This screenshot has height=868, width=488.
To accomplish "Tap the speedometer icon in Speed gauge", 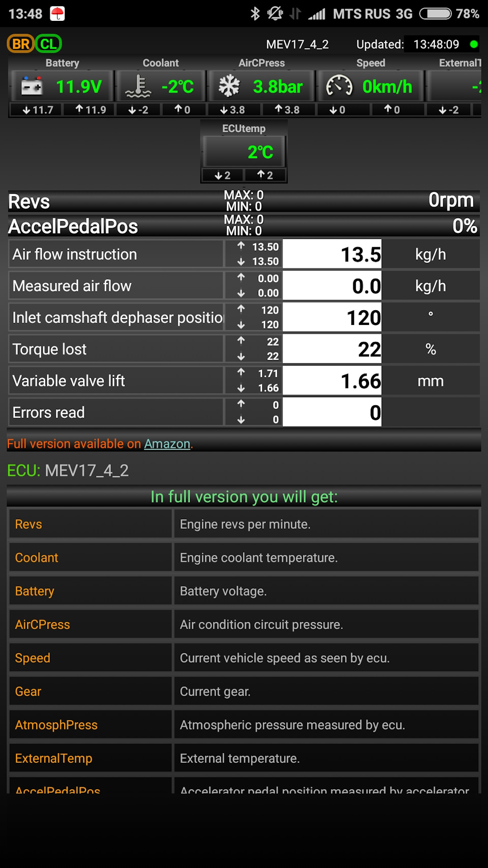I will pyautogui.click(x=339, y=86).
